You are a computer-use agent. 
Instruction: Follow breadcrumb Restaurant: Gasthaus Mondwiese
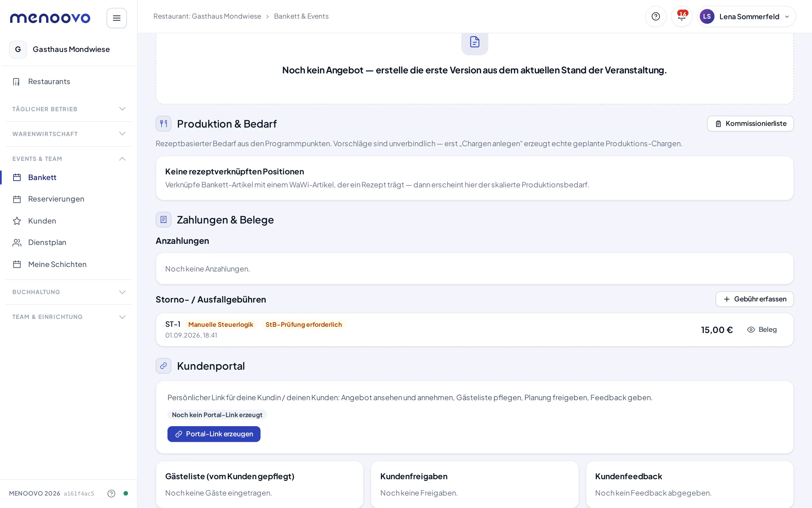pos(207,16)
